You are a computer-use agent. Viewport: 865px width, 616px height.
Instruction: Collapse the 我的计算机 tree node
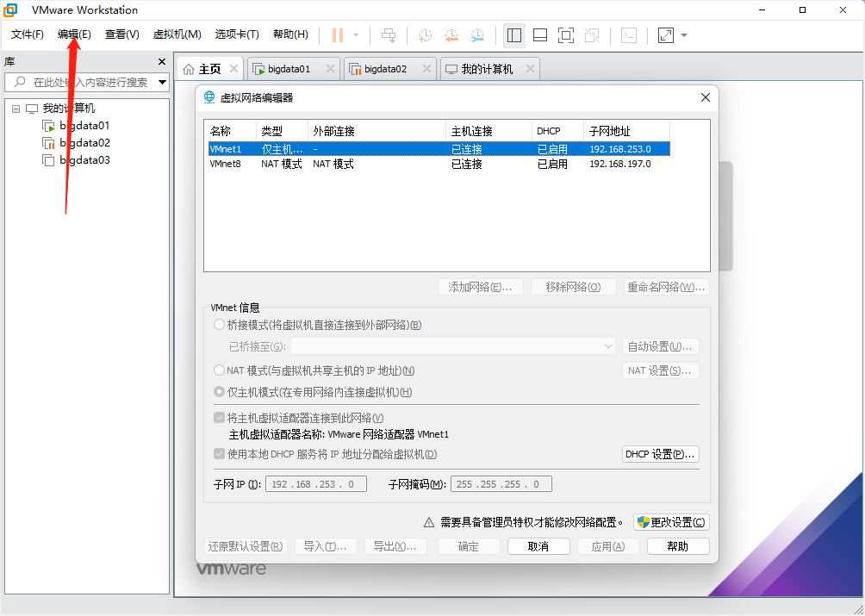(x=16, y=109)
